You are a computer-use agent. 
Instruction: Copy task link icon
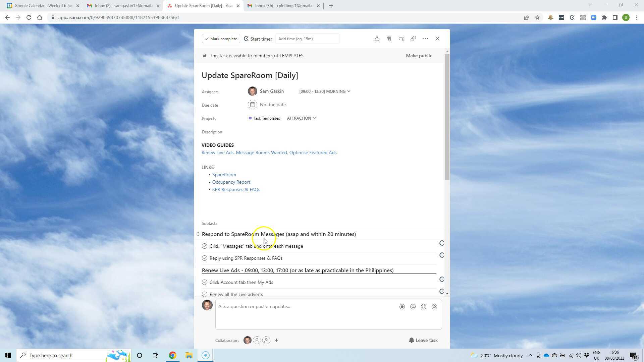(413, 39)
